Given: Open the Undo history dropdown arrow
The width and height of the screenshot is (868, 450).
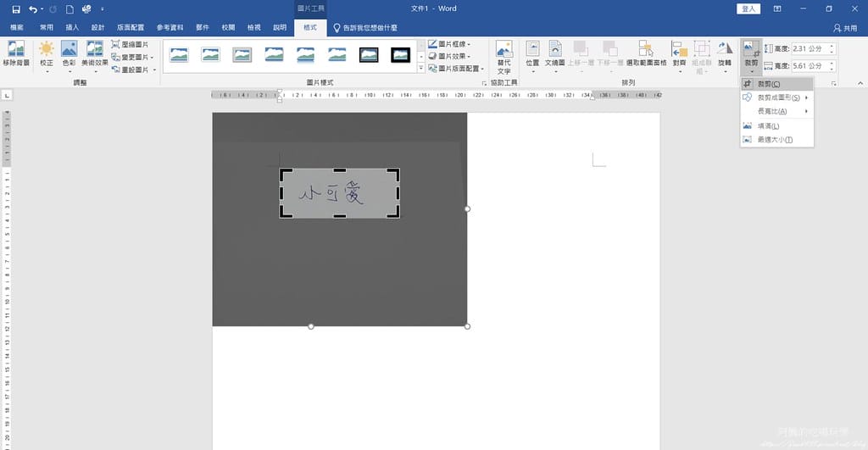Looking at the screenshot, I should point(42,8).
